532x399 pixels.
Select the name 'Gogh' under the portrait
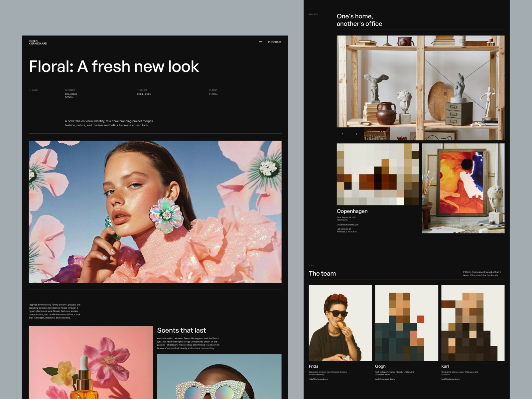[380, 366]
